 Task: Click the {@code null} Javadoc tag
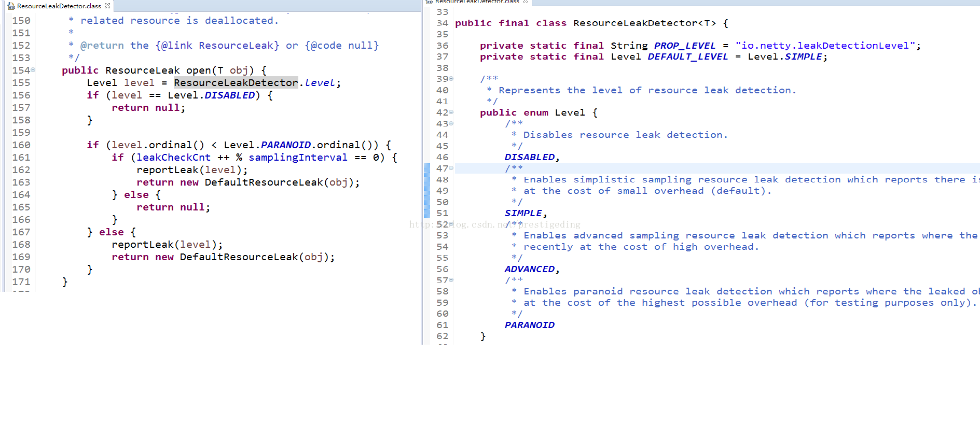pyautogui.click(x=342, y=46)
